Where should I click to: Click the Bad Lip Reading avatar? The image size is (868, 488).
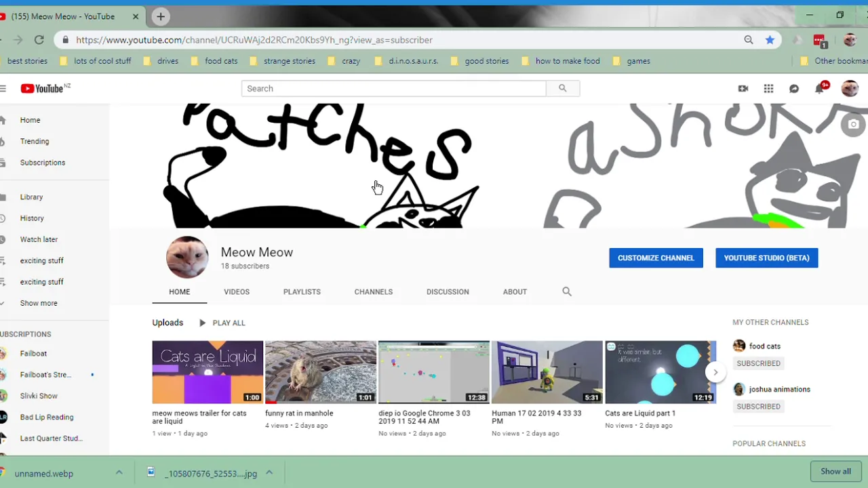[3, 417]
